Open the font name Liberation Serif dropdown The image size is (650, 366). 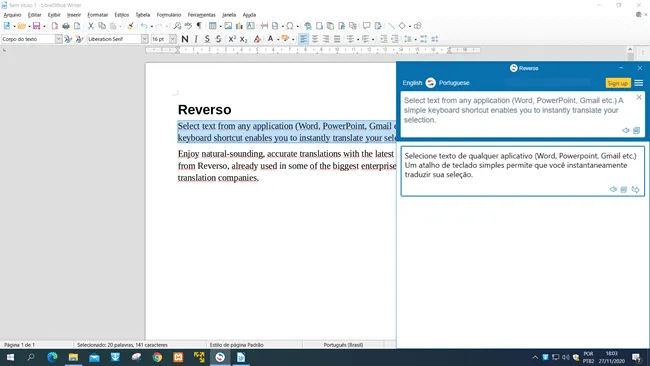click(x=144, y=39)
